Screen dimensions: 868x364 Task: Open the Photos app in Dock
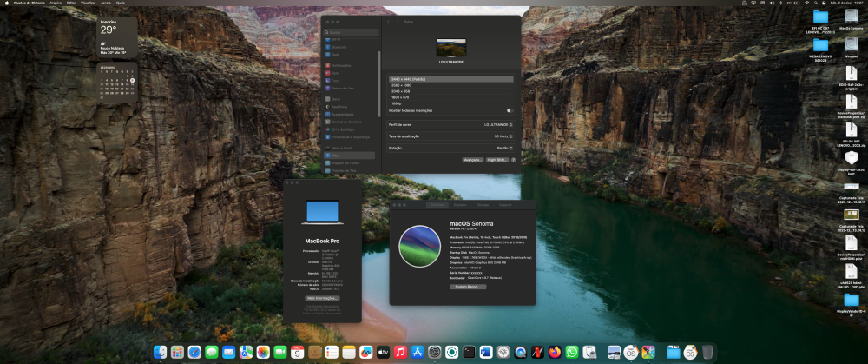click(x=263, y=352)
